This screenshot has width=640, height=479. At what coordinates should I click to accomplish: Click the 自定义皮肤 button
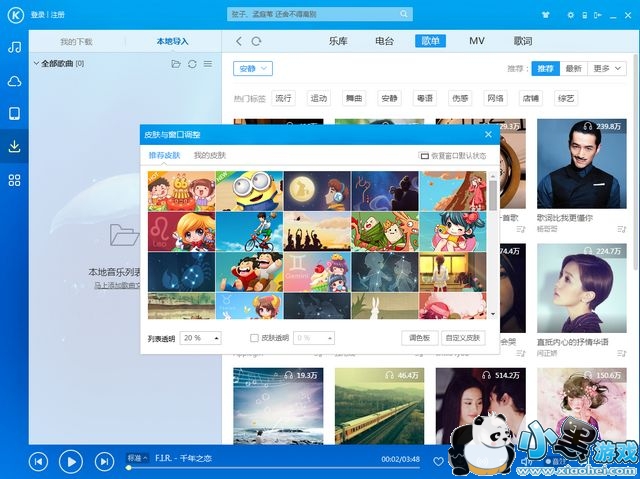point(464,338)
